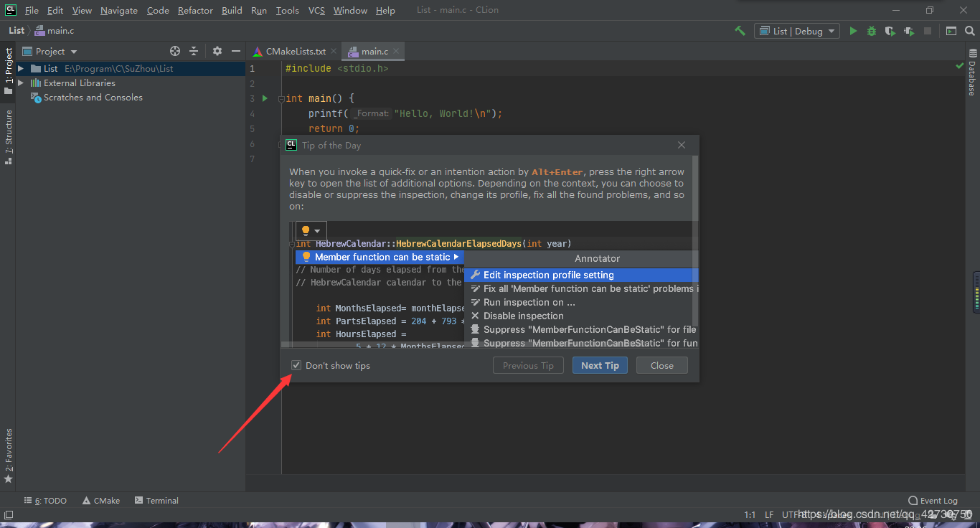Screen dimensions: 980x528
Task: Open the Event Log panel
Action: (x=933, y=501)
